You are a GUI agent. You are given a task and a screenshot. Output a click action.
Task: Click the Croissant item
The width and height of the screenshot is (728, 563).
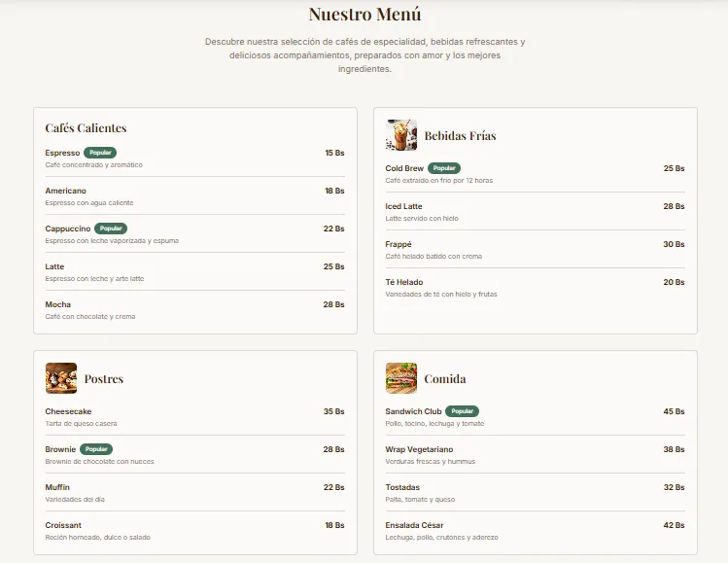[x=63, y=525]
